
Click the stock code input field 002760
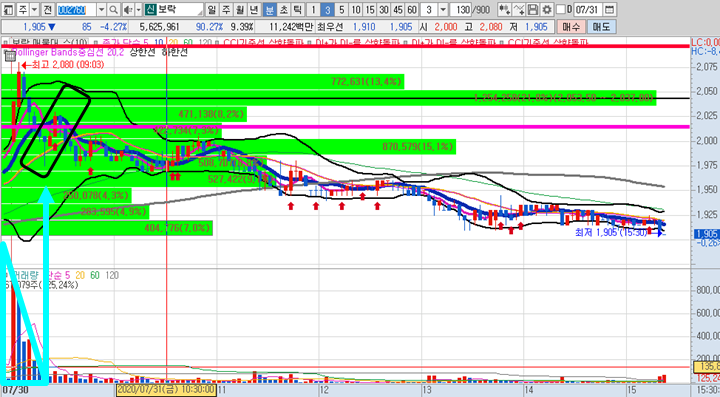pos(76,9)
